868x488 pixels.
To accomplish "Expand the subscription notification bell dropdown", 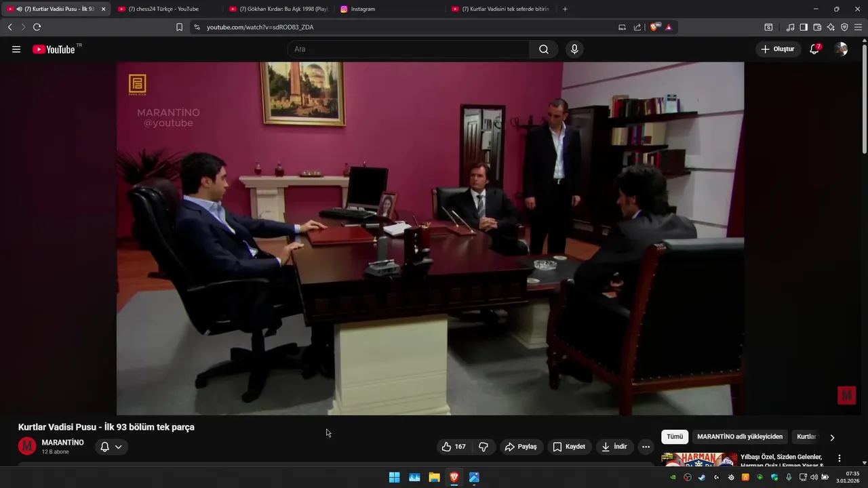I will [x=111, y=447].
